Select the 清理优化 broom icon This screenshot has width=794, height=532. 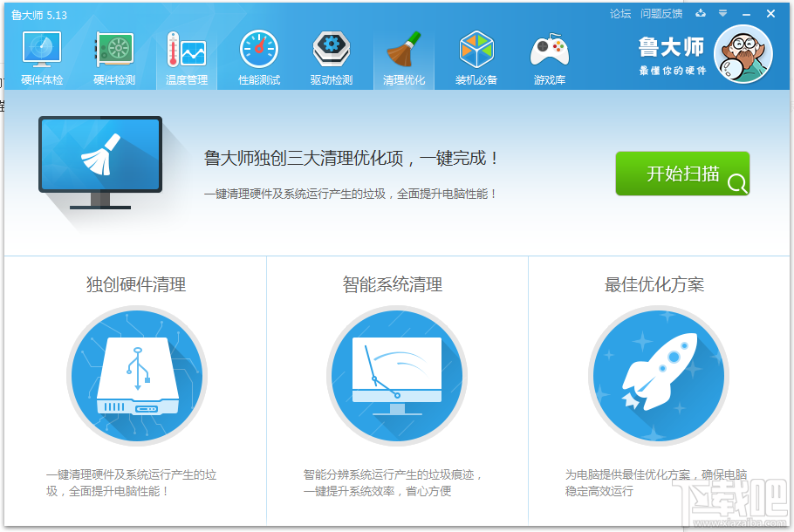click(404, 58)
